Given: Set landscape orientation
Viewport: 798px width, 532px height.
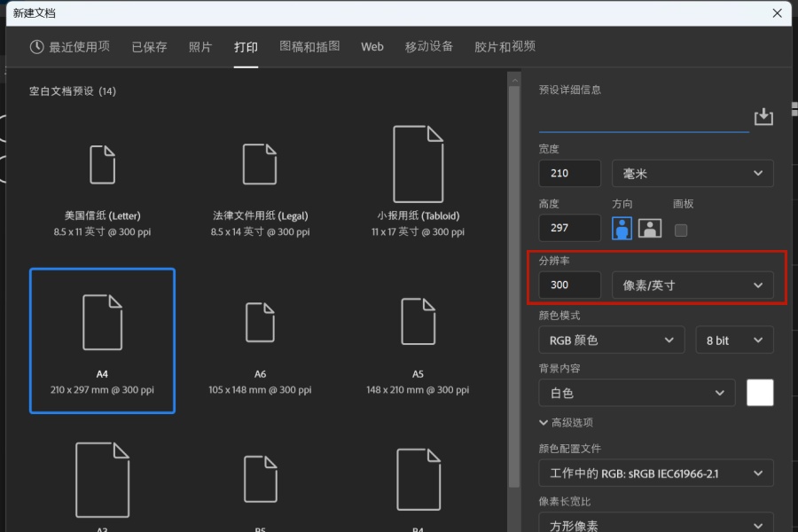Looking at the screenshot, I should click(x=650, y=228).
